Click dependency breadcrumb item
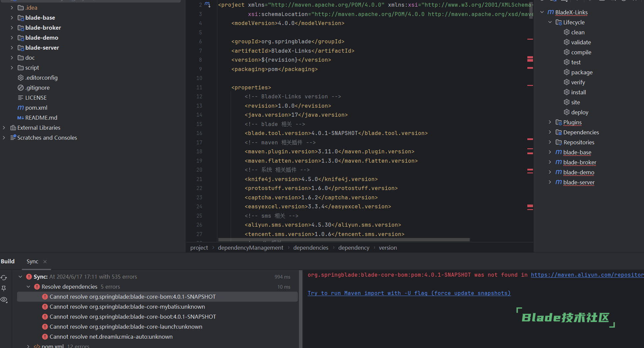This screenshot has height=348, width=644. (354, 248)
